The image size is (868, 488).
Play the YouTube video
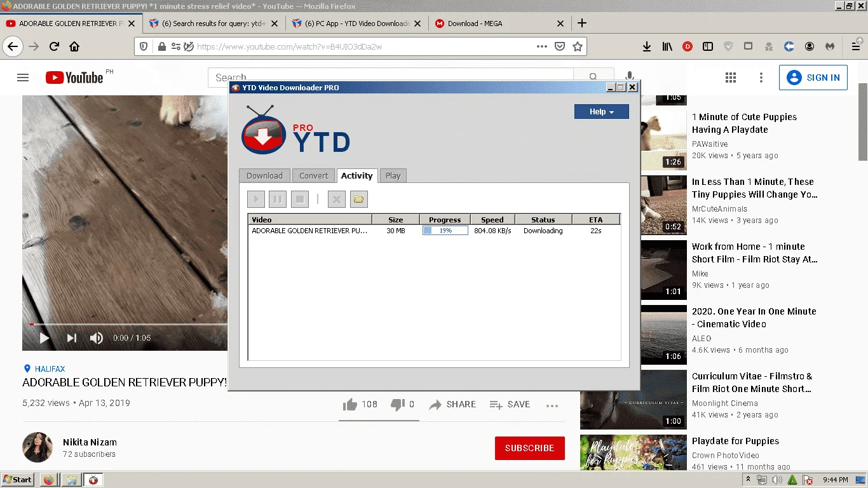click(44, 338)
